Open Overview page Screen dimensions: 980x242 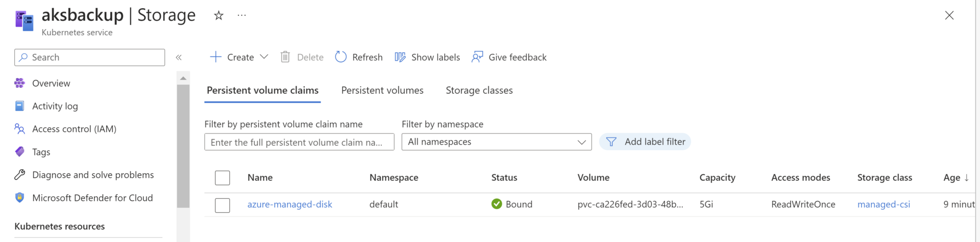point(51,83)
